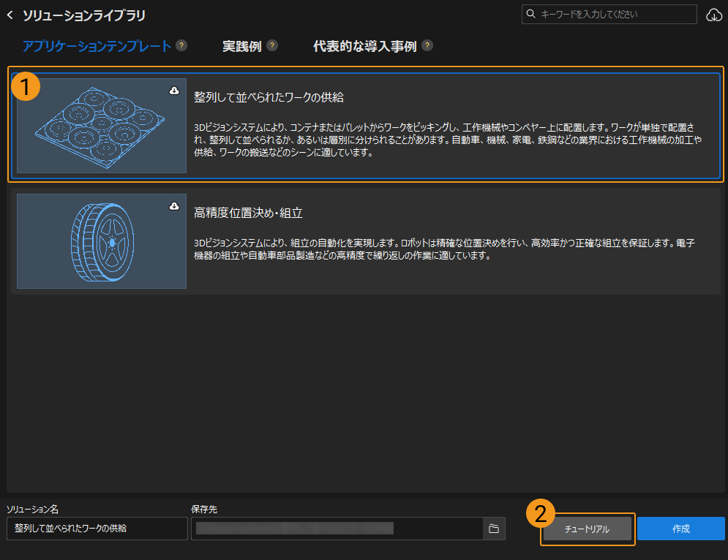This screenshot has height=560, width=728.
Task: Click the チュートリアル button
Action: click(588, 529)
